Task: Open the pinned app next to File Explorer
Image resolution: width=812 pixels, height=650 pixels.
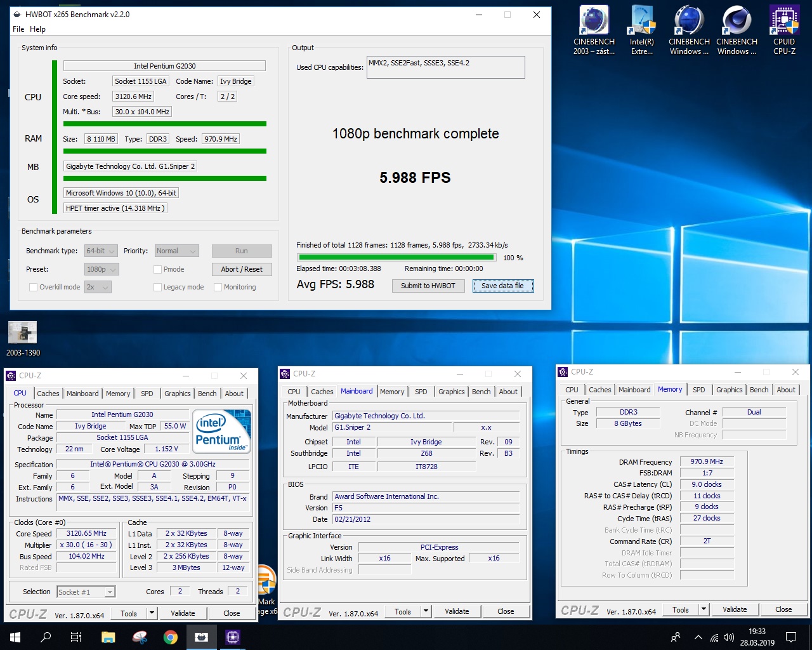Action: [x=140, y=637]
